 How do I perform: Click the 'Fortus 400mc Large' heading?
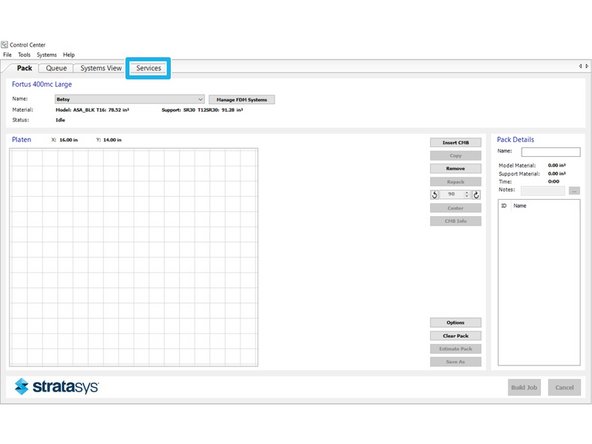point(42,84)
